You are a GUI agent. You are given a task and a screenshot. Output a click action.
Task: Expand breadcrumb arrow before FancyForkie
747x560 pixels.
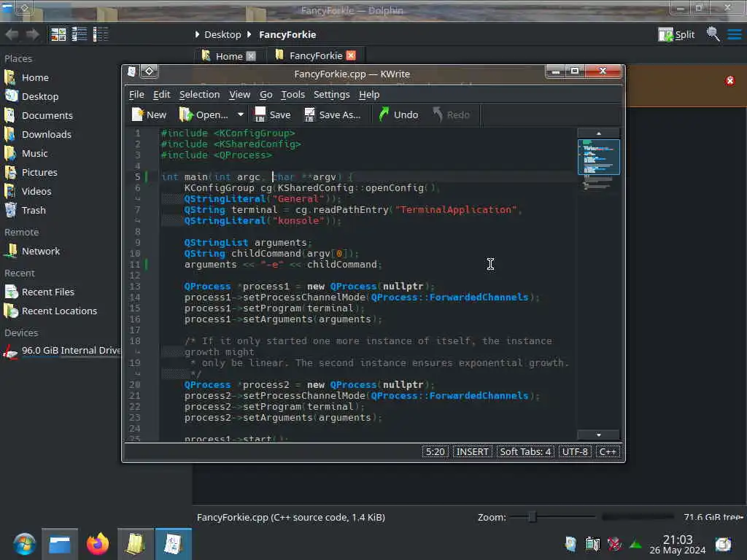(x=249, y=35)
